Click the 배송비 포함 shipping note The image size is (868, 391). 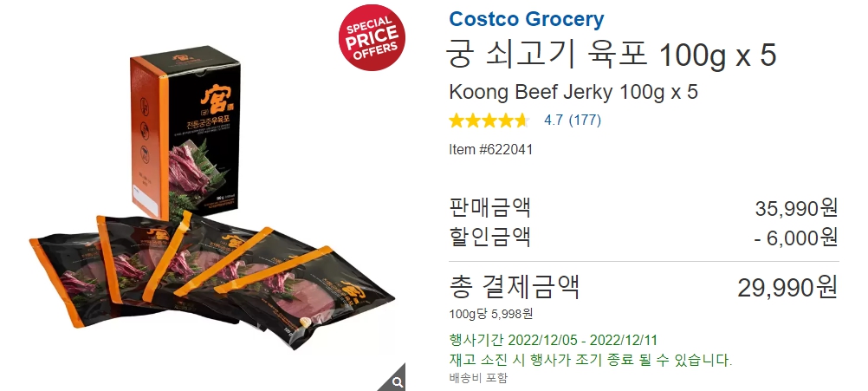[x=478, y=378]
